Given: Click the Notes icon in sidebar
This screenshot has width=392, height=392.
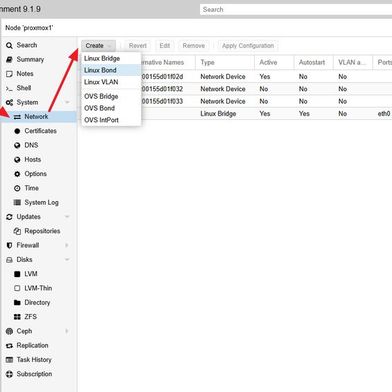Looking at the screenshot, I should click(x=9, y=74).
